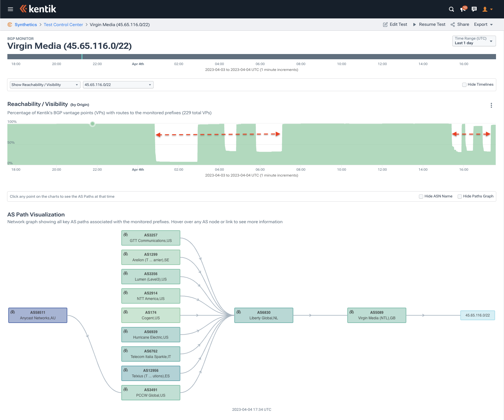Enable the Hide Timelines checkbox
The width and height of the screenshot is (504, 420).
pos(464,85)
